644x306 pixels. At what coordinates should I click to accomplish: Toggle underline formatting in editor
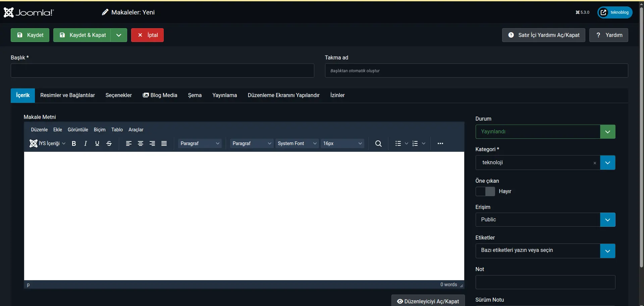click(97, 143)
